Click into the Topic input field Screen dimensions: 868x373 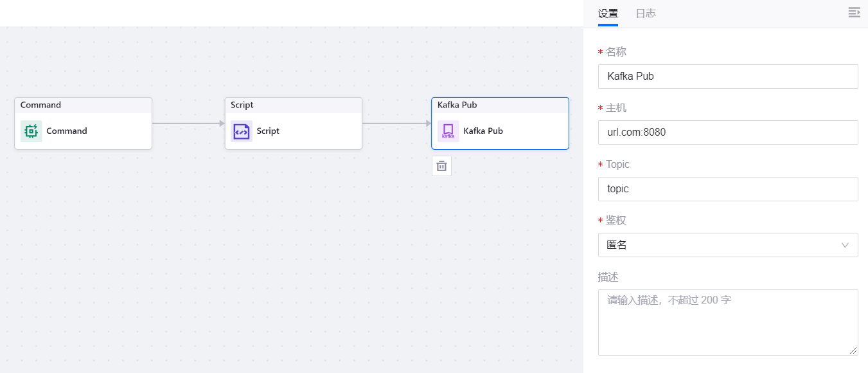tap(727, 189)
